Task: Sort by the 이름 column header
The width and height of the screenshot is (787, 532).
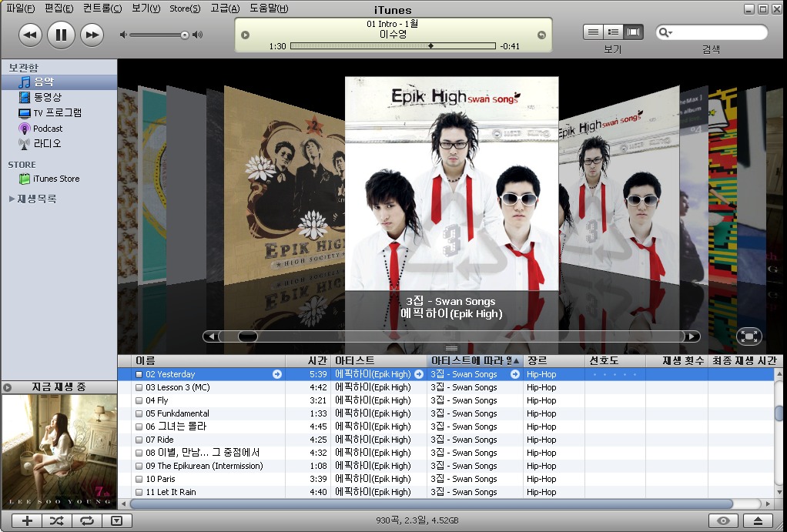Action: (209, 360)
